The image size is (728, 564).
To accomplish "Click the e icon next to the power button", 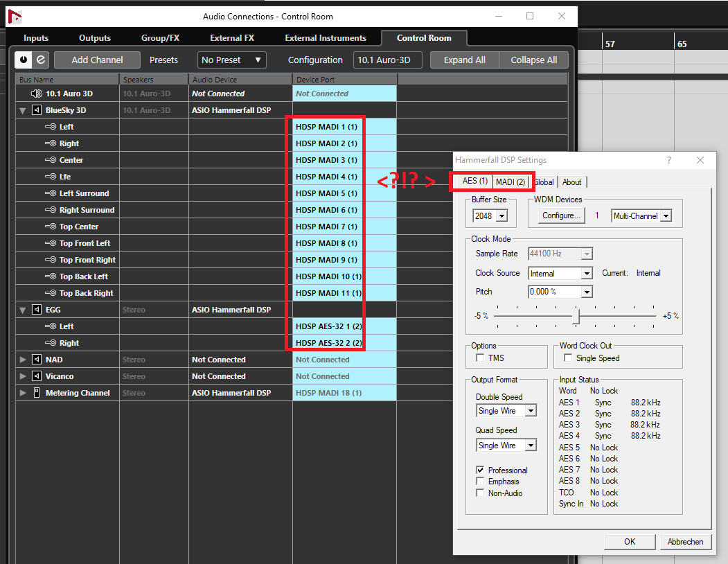I will click(x=41, y=60).
